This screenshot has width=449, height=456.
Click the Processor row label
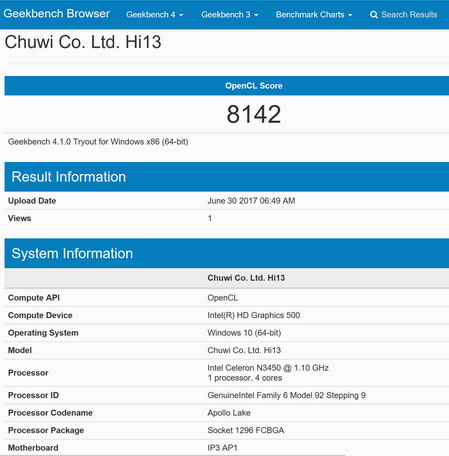[x=28, y=373]
